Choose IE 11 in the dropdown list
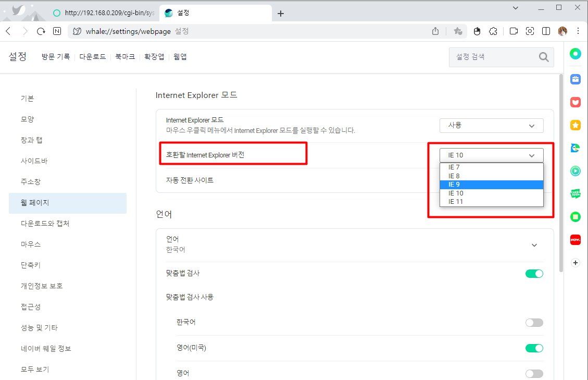 click(x=491, y=202)
